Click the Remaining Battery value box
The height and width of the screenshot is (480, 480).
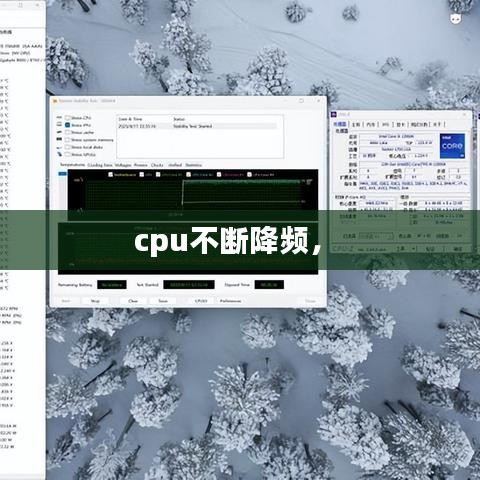click(112, 285)
